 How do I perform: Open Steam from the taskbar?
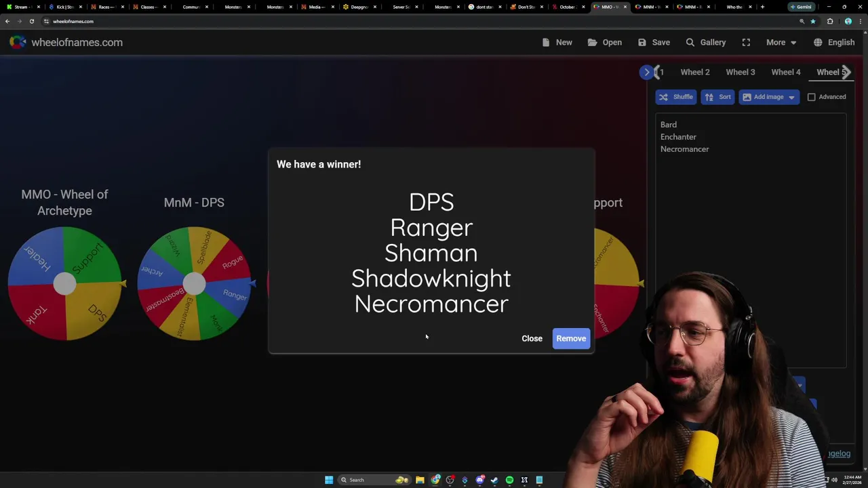(x=494, y=480)
